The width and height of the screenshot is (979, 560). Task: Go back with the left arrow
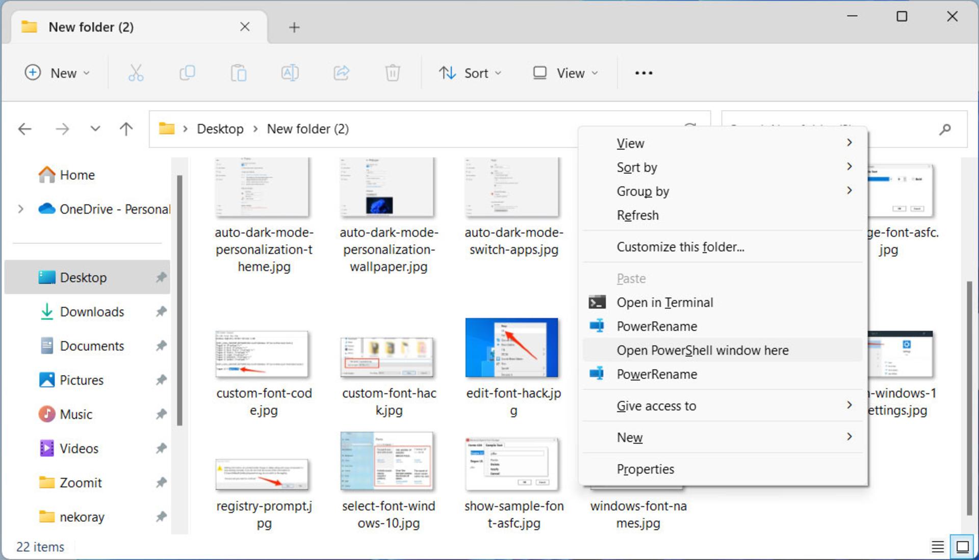click(25, 129)
